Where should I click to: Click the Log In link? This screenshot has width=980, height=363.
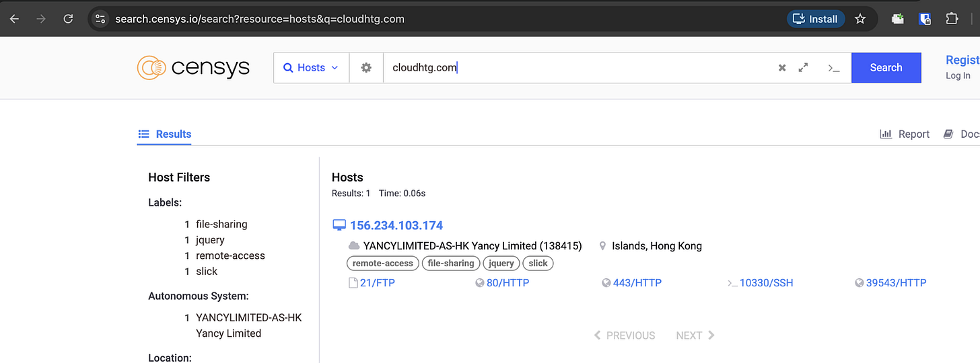click(958, 76)
